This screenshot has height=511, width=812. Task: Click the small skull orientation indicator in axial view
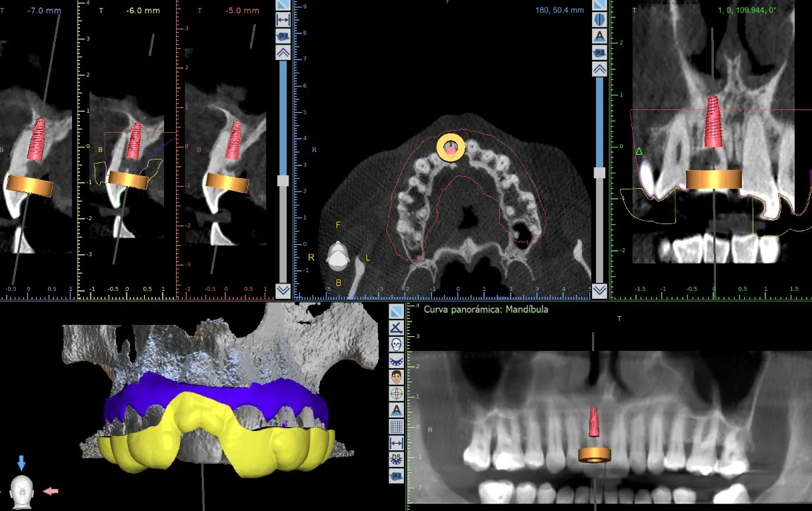(x=338, y=257)
